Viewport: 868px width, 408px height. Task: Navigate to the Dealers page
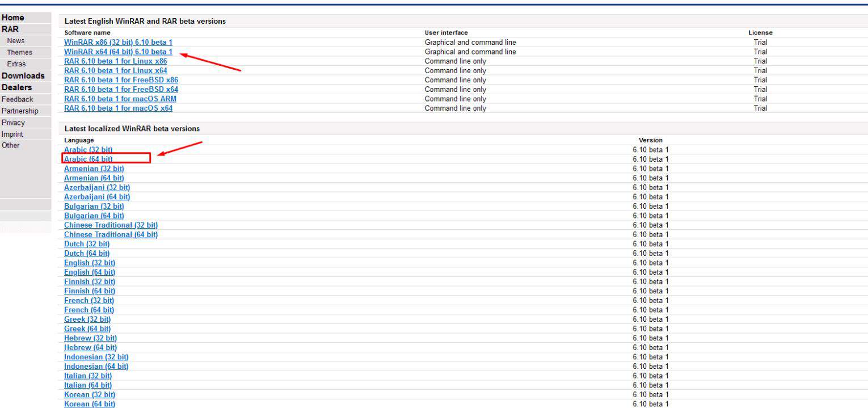(x=17, y=87)
